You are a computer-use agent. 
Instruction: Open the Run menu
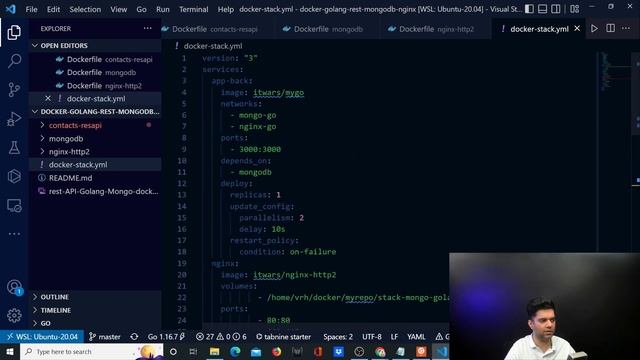click(x=162, y=9)
